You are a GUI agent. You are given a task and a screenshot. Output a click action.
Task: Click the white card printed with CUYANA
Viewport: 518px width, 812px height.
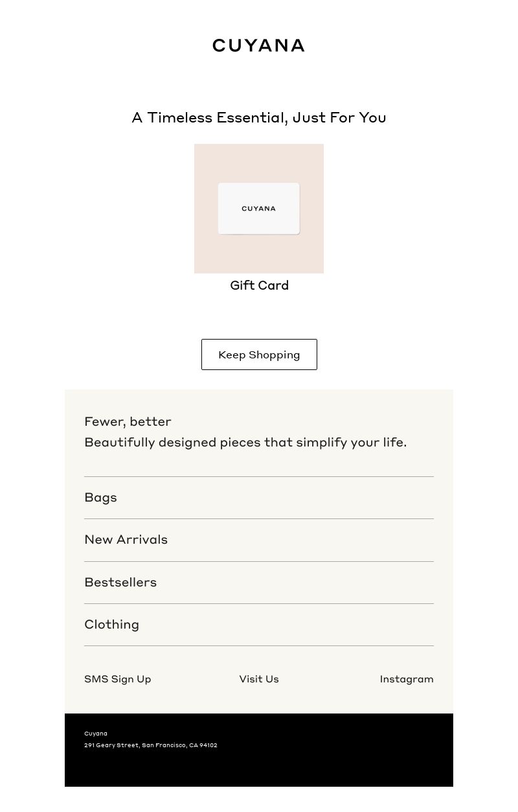click(259, 209)
